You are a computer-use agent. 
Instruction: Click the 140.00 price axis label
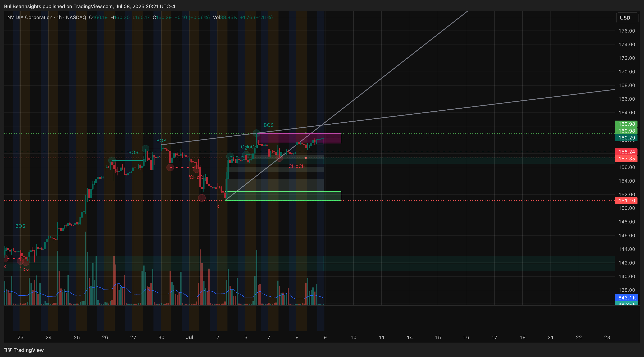(x=627, y=276)
